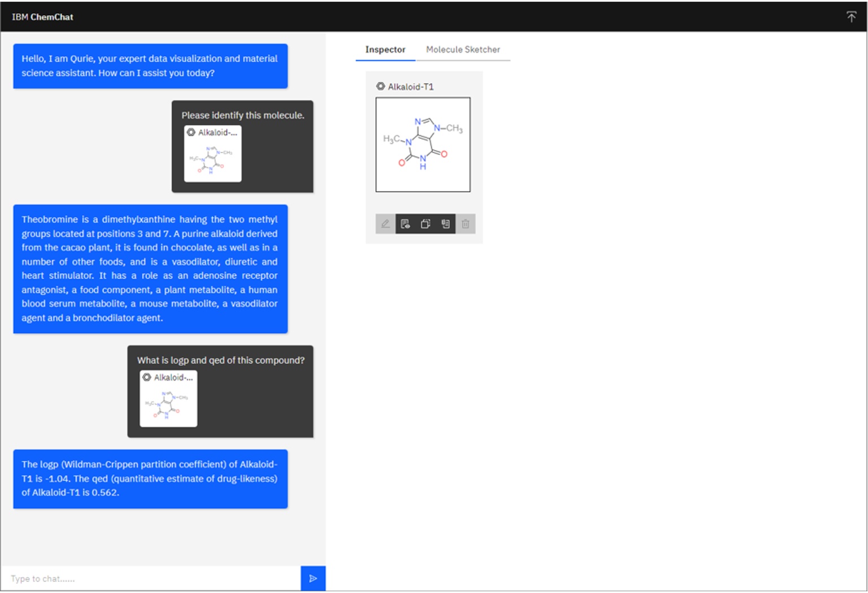Delete Alkaloid-T1 with the trash icon
The height and width of the screenshot is (593, 868).
pos(466,224)
